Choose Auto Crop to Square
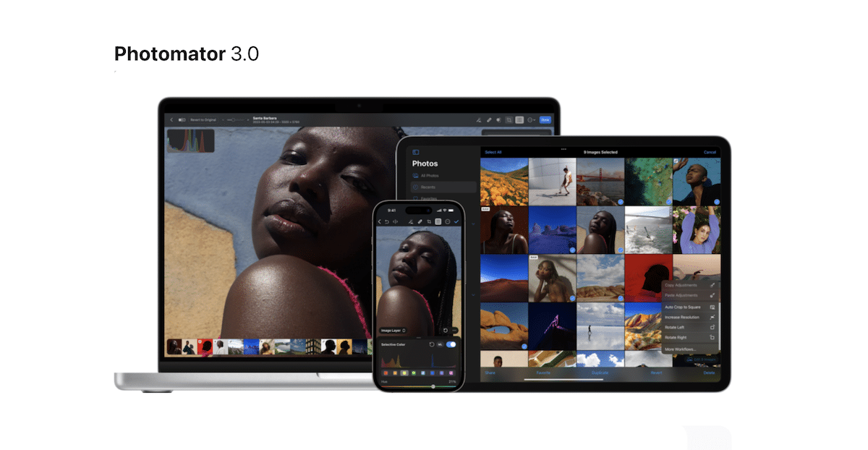This screenshot has height=450, width=868. tap(690, 307)
